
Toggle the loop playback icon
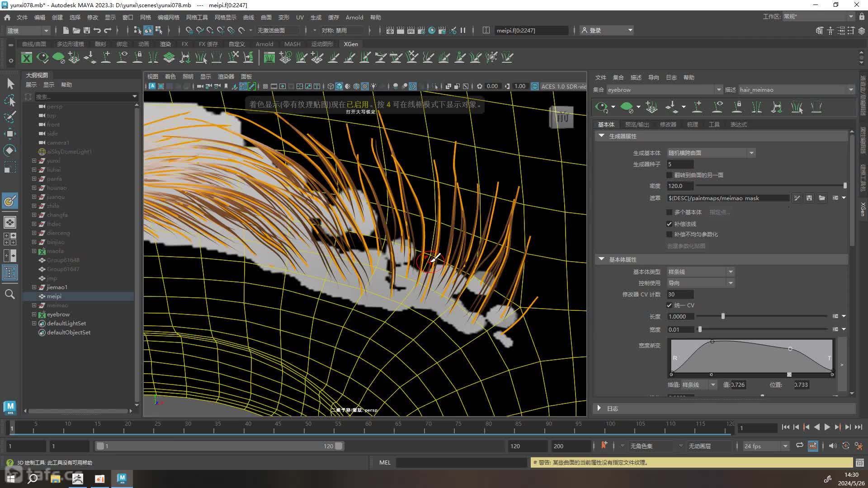tap(800, 446)
